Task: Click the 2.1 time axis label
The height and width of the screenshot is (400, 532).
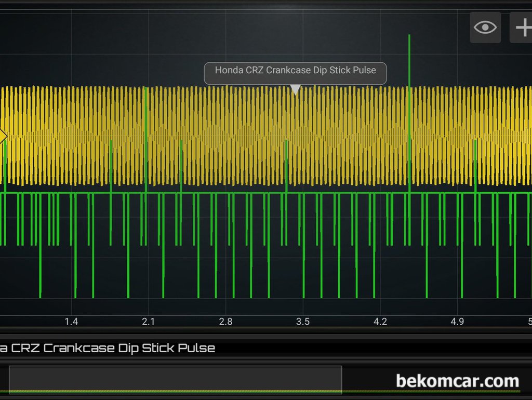Action: (x=149, y=322)
